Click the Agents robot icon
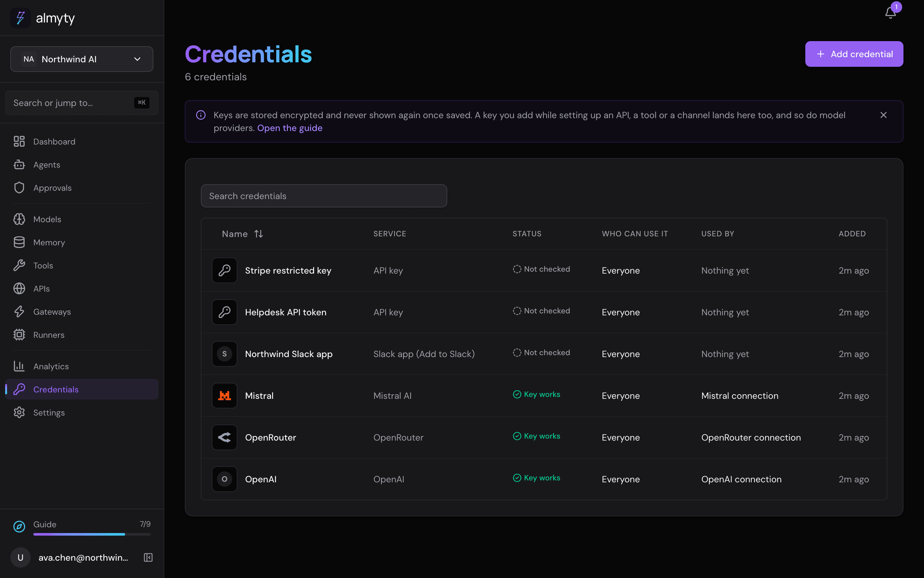Image resolution: width=924 pixels, height=578 pixels. (19, 165)
